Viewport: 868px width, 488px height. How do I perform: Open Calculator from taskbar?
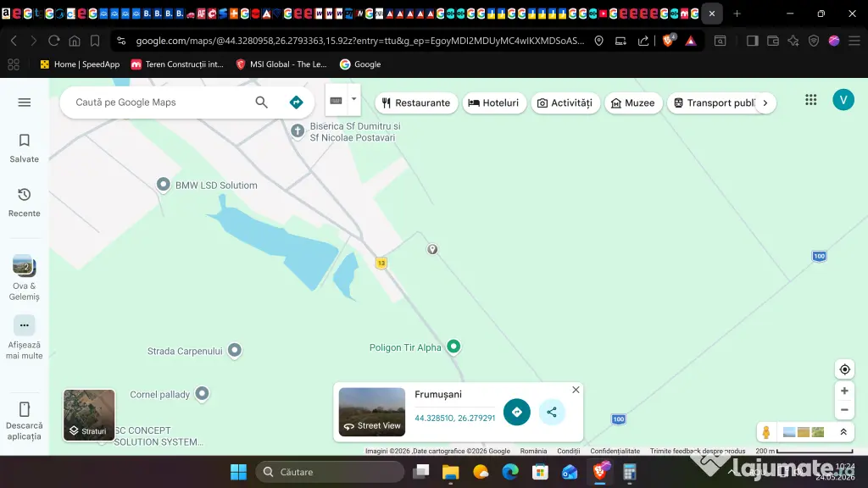[630, 472]
